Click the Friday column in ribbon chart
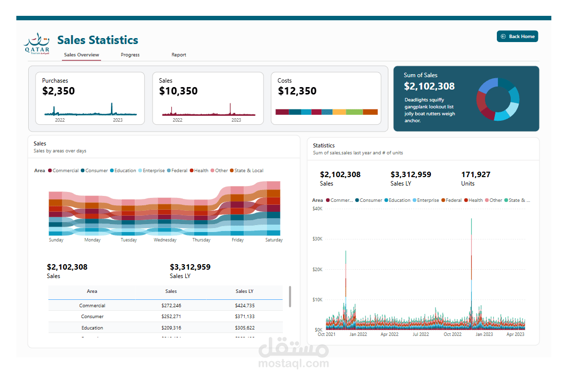The image size is (588, 377). click(237, 211)
